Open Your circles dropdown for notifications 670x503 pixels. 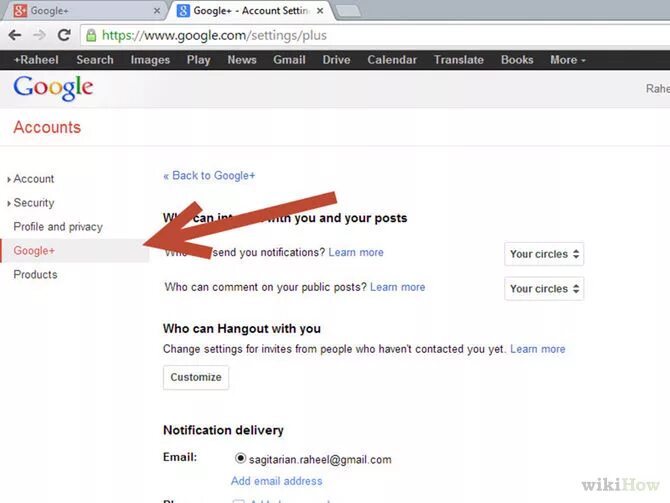click(x=544, y=254)
